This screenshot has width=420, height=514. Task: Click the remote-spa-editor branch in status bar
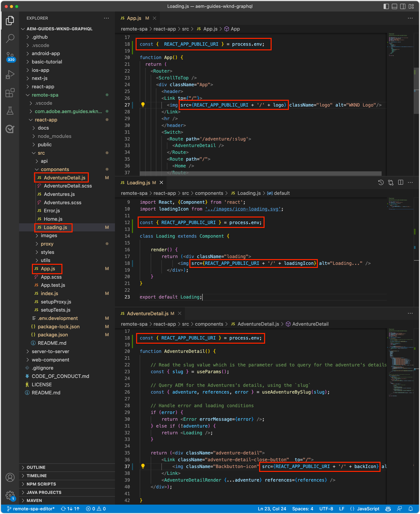coord(31,509)
